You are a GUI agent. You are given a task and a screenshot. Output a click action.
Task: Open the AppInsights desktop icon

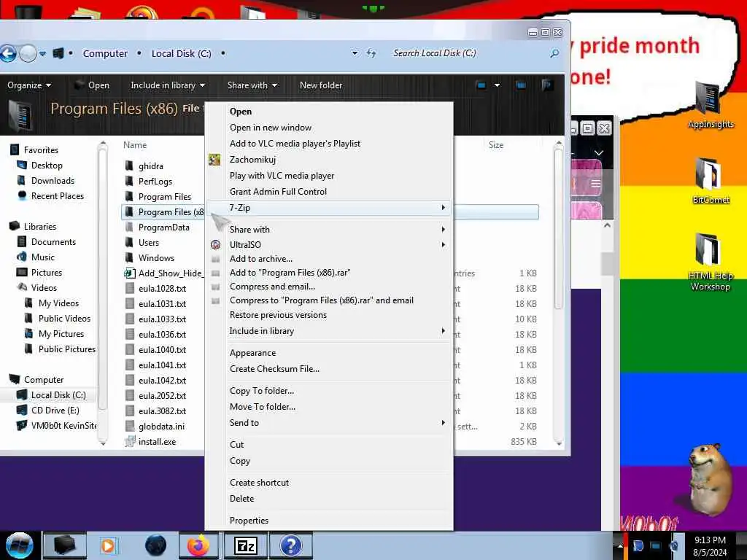pos(710,105)
